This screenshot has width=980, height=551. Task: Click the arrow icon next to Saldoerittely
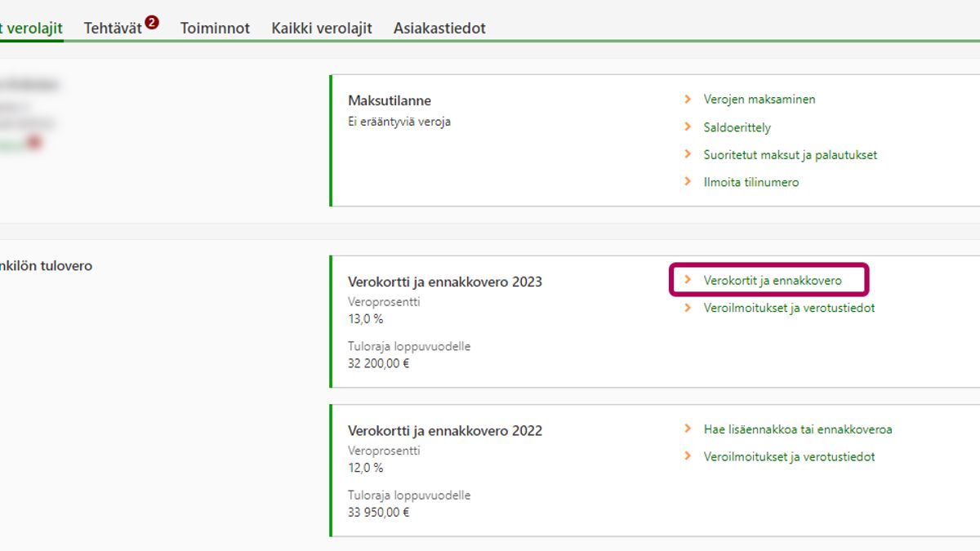coord(688,127)
